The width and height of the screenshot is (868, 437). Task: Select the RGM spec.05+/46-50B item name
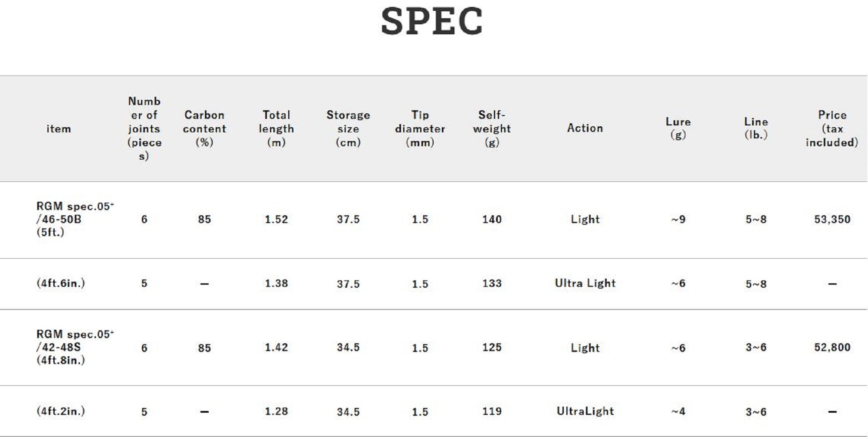pyautogui.click(x=75, y=219)
